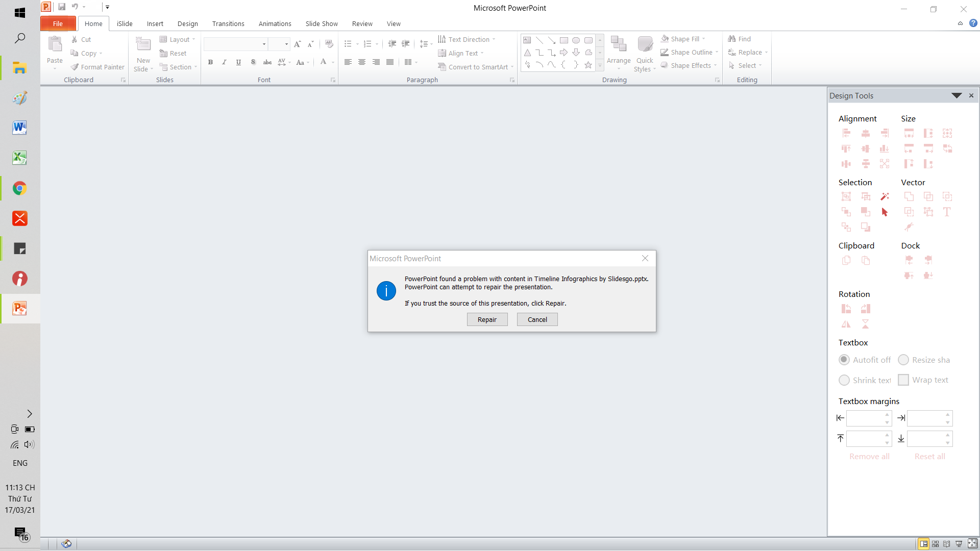Viewport: 980px width, 551px height.
Task: Open Word from the taskbar
Action: (x=19, y=128)
